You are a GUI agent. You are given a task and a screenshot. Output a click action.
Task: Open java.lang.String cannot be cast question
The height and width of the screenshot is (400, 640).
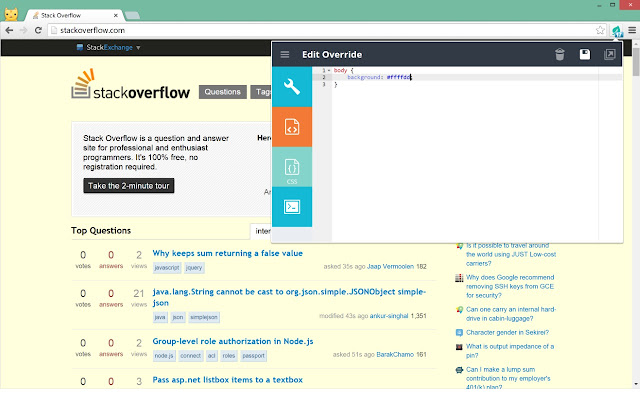(x=289, y=297)
